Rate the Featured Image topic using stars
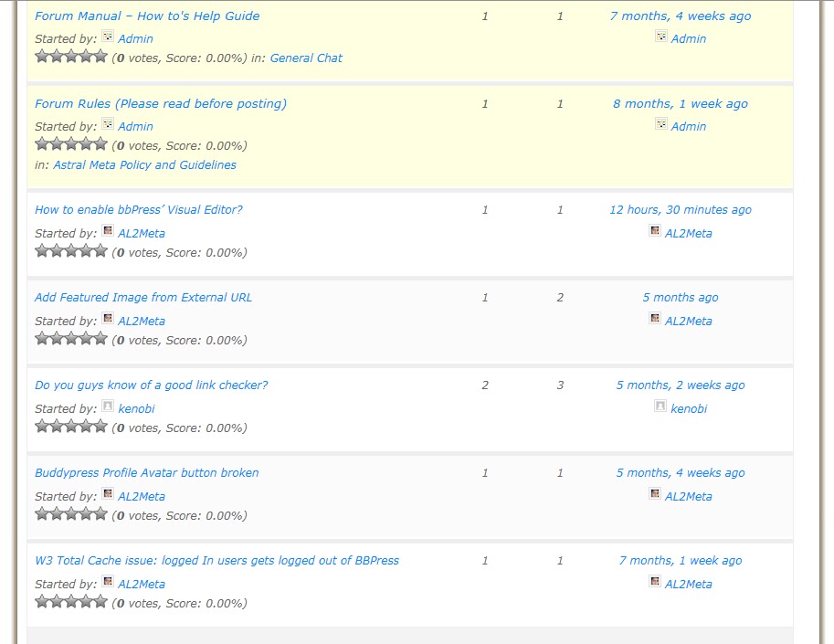 [71, 338]
